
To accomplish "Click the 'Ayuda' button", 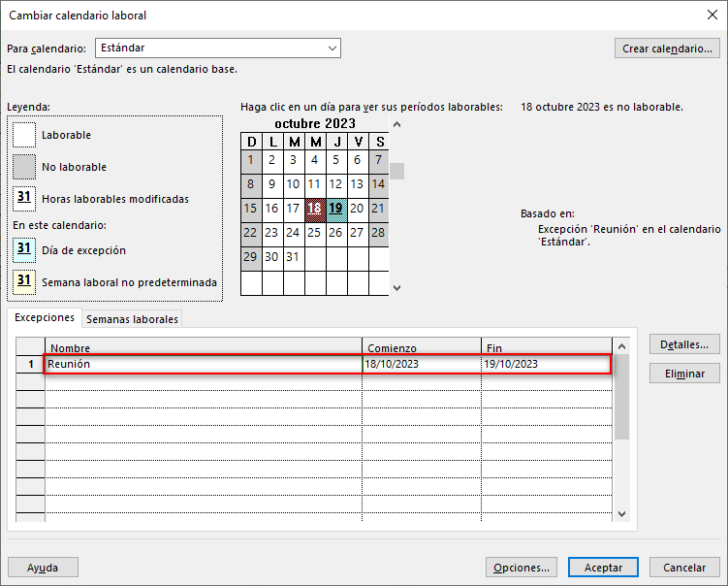I will [43, 568].
